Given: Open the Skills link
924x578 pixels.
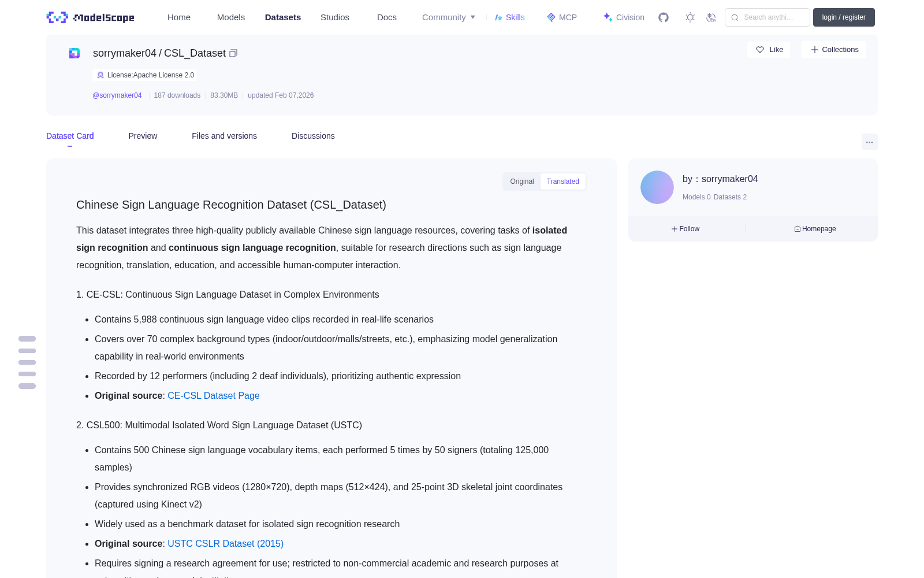Looking at the screenshot, I should pos(510,17).
